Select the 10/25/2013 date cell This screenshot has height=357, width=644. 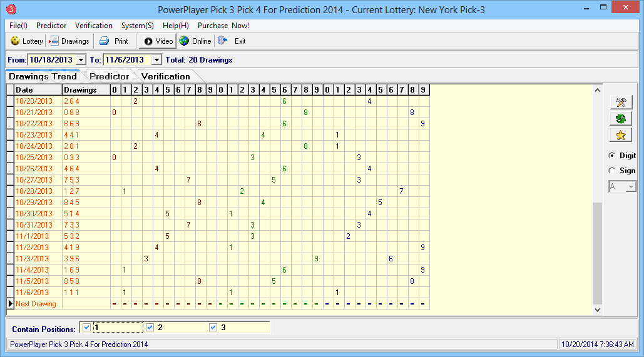(38, 158)
